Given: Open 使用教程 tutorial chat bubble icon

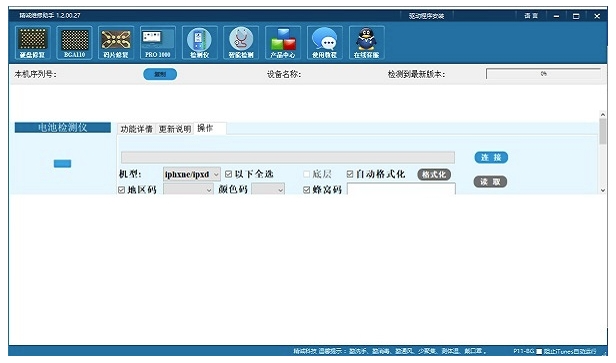Looking at the screenshot, I should [x=324, y=42].
